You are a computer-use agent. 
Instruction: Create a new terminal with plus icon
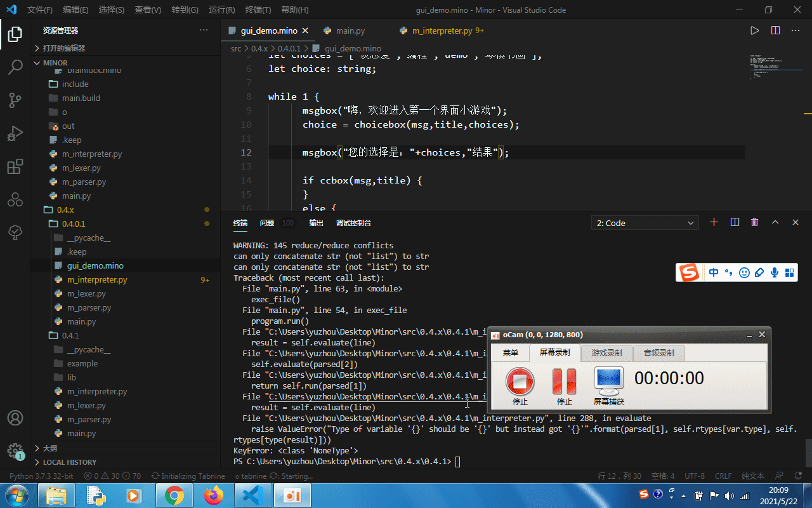click(714, 222)
